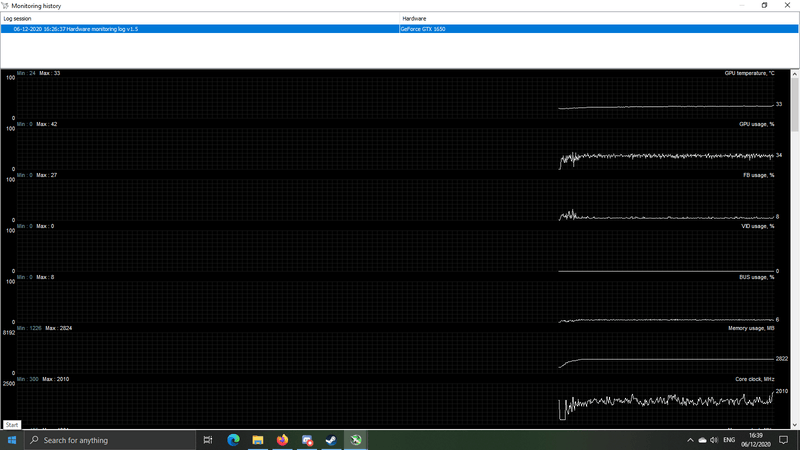Click the Max : 33 temperature reading

click(x=49, y=73)
